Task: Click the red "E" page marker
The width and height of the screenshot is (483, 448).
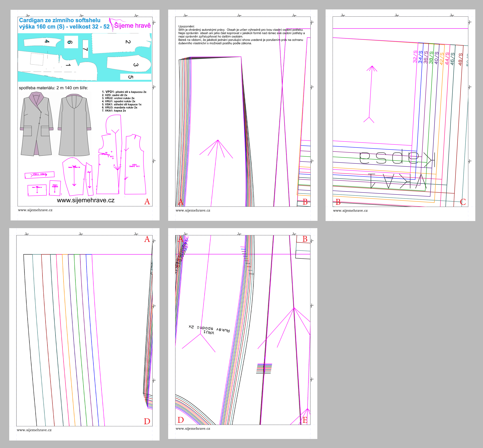Action: point(305,420)
